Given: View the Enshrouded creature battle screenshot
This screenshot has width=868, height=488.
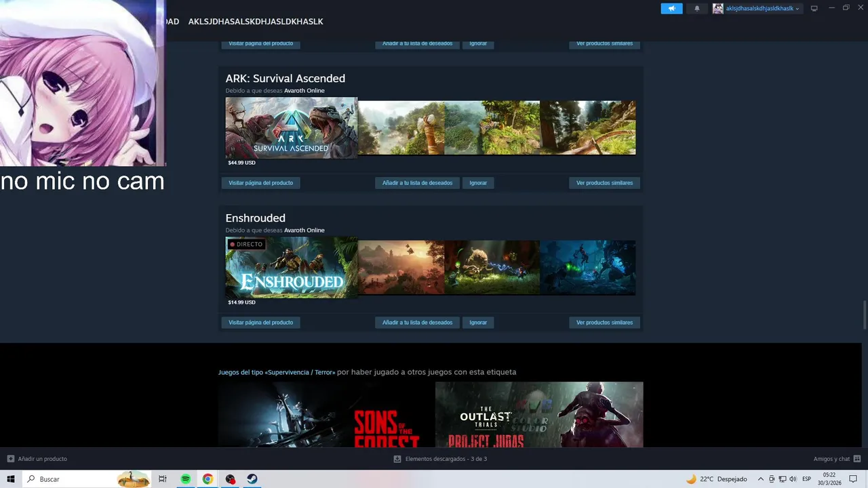Looking at the screenshot, I should click(x=492, y=267).
